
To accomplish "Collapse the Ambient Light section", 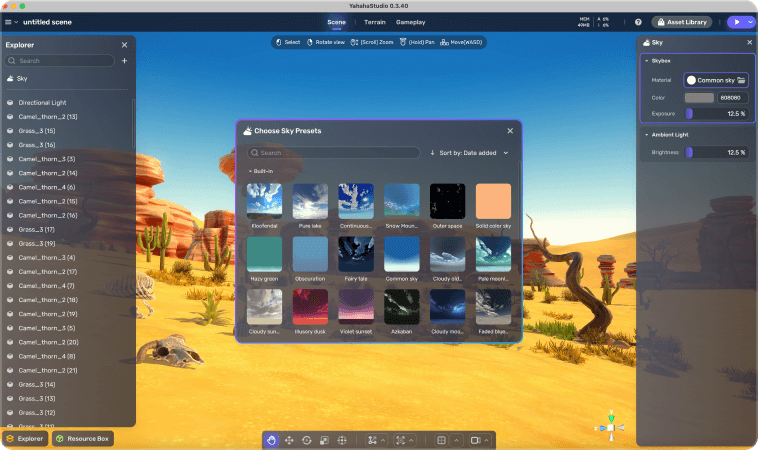I will point(646,134).
